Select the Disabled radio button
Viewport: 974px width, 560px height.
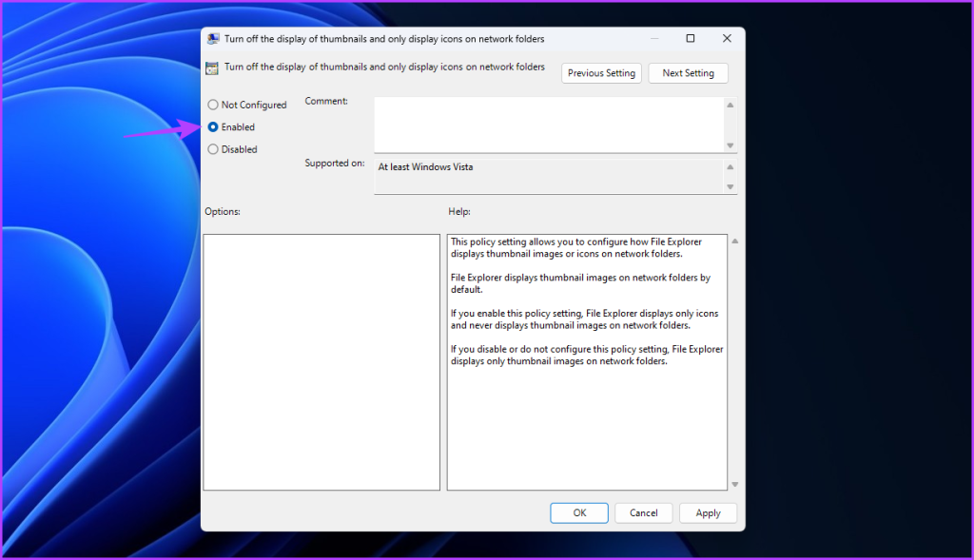pos(213,149)
